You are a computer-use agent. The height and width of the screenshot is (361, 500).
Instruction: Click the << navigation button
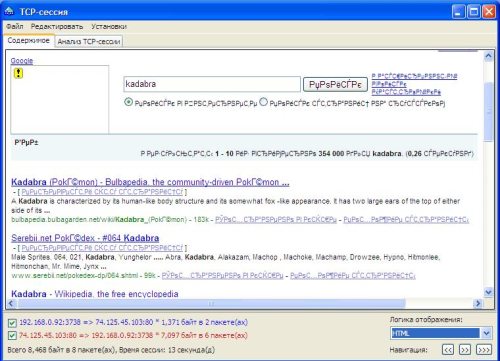point(448,350)
